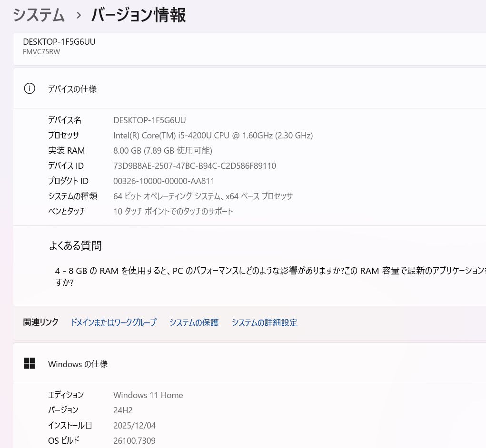486x448 pixels.
Task: Click the 関連リンク label
Action: point(40,322)
